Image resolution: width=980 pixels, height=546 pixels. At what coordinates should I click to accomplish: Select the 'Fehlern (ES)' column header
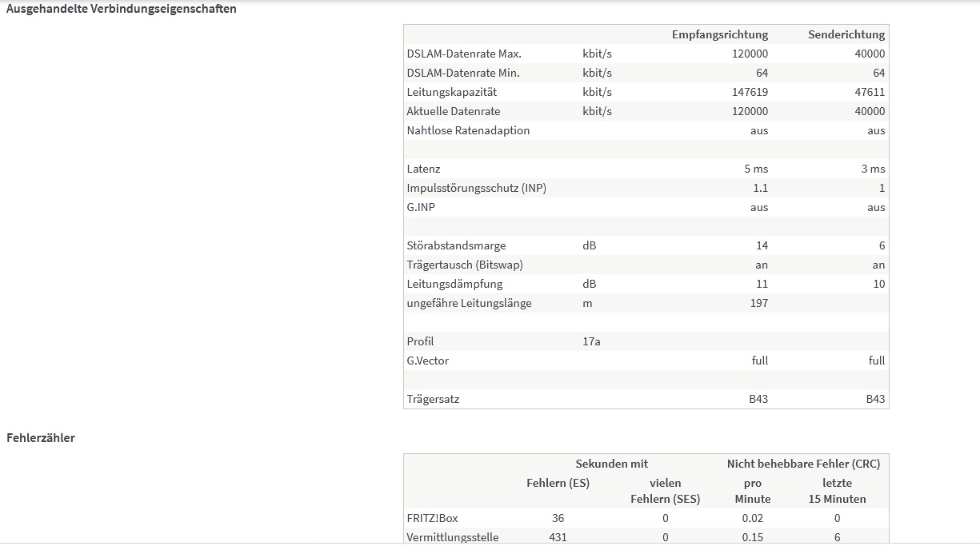coord(558,483)
